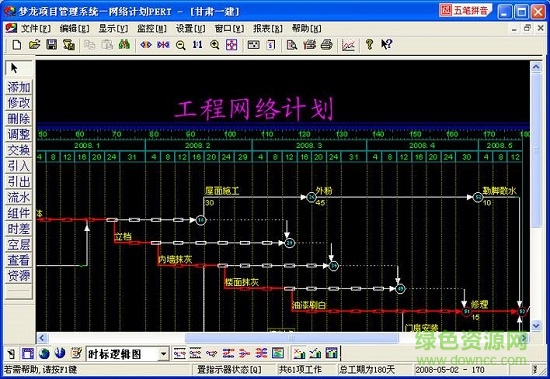Open the line chart icon in toolbar

point(348,45)
